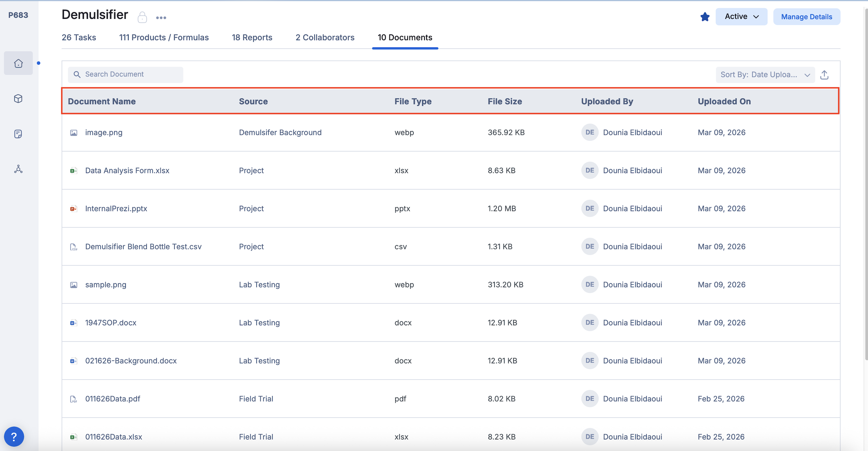
Task: Click the upload document icon
Action: point(824,74)
